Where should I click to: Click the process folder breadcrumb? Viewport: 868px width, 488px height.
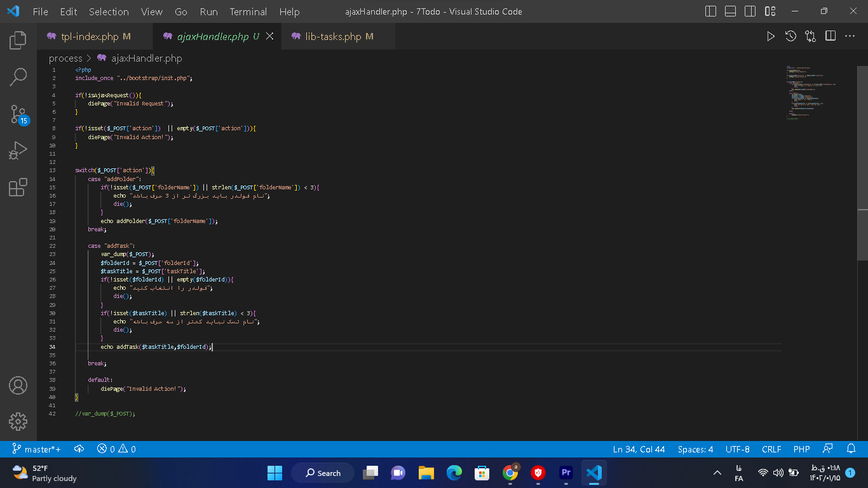(x=65, y=58)
